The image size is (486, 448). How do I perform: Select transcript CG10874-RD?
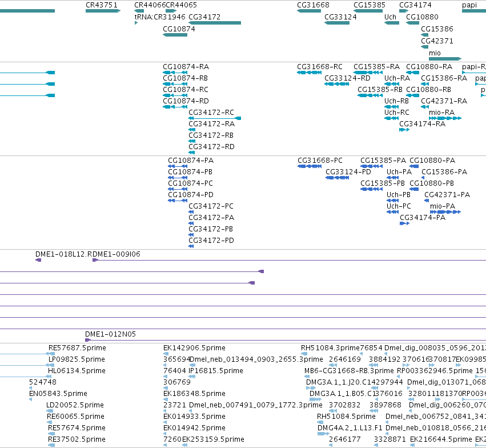(175, 107)
